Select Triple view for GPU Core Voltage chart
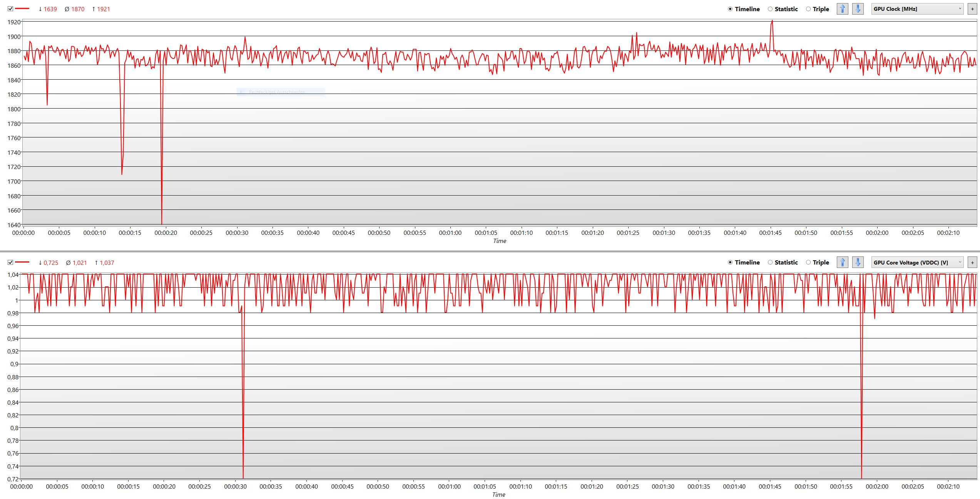Image resolution: width=980 pixels, height=499 pixels. tap(808, 263)
